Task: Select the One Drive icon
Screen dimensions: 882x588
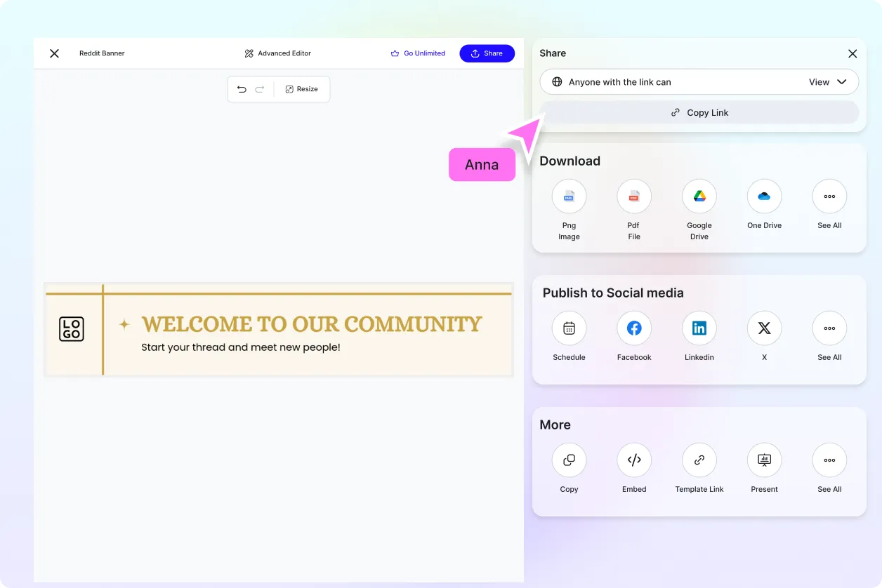Action: 764,196
